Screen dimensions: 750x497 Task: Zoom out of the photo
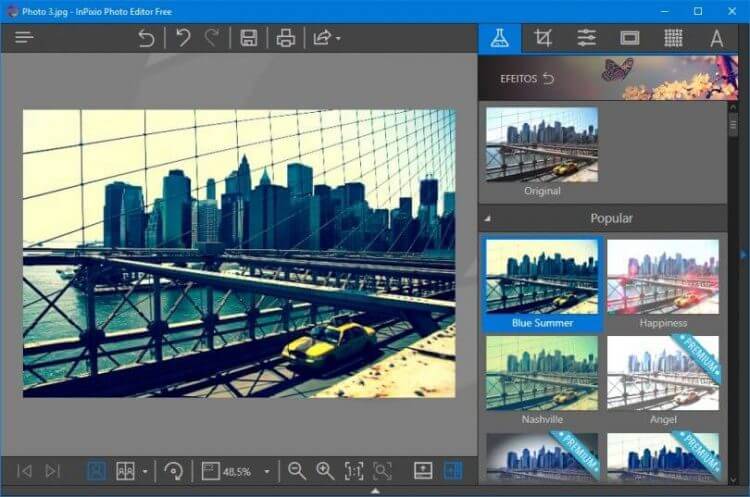pos(297,471)
